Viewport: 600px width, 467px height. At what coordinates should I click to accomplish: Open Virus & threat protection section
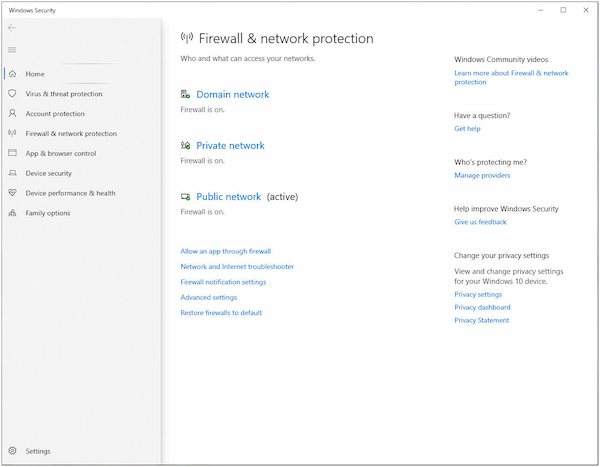pos(64,94)
